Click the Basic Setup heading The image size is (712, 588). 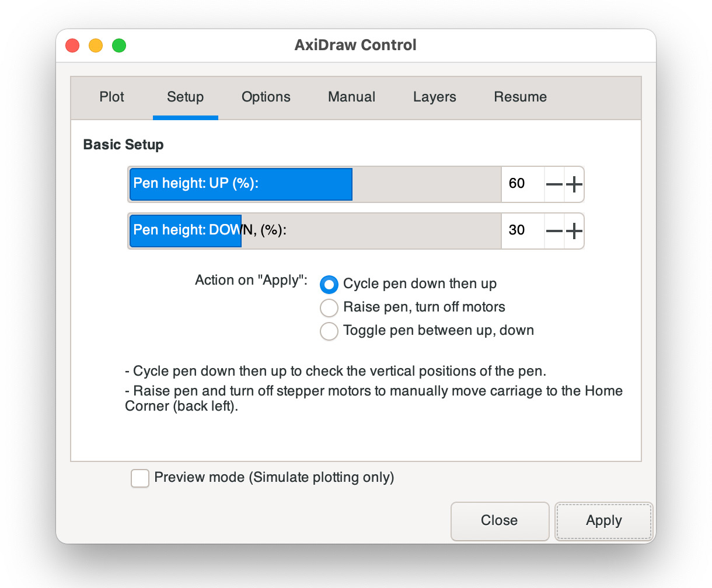(x=123, y=145)
